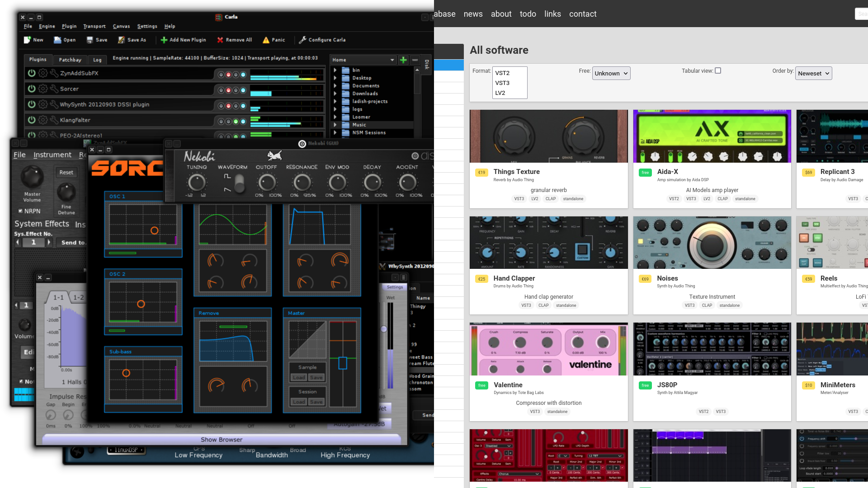Open the Free filter dropdown
This screenshot has width=868, height=488.
tap(611, 73)
